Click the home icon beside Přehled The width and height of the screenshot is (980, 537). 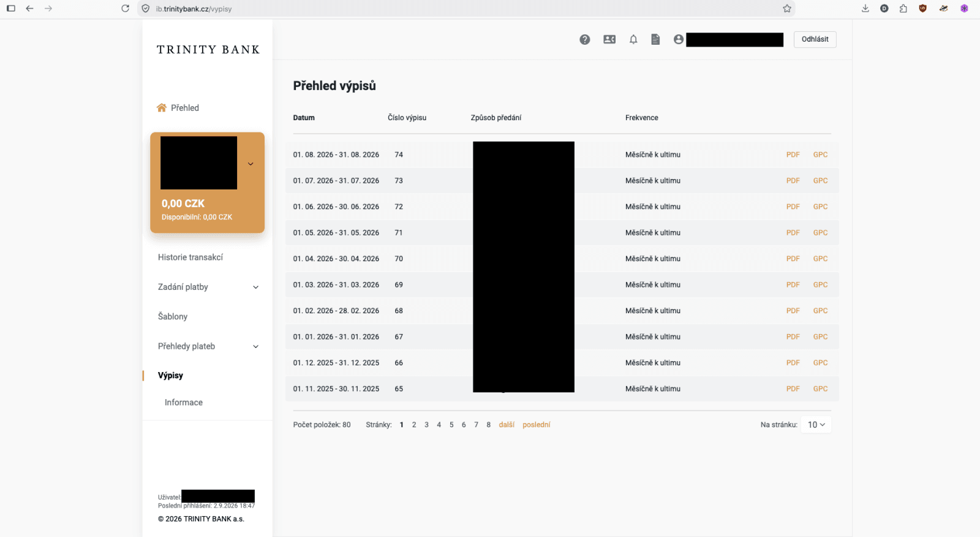162,108
